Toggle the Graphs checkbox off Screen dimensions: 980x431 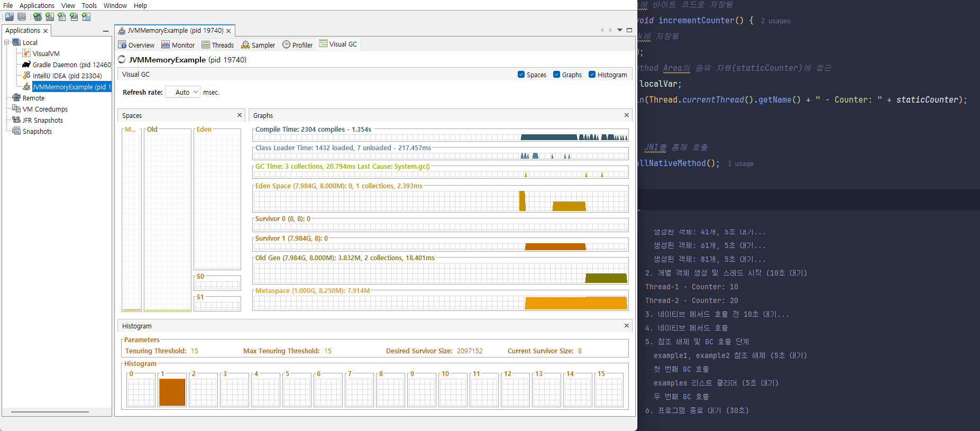point(556,75)
